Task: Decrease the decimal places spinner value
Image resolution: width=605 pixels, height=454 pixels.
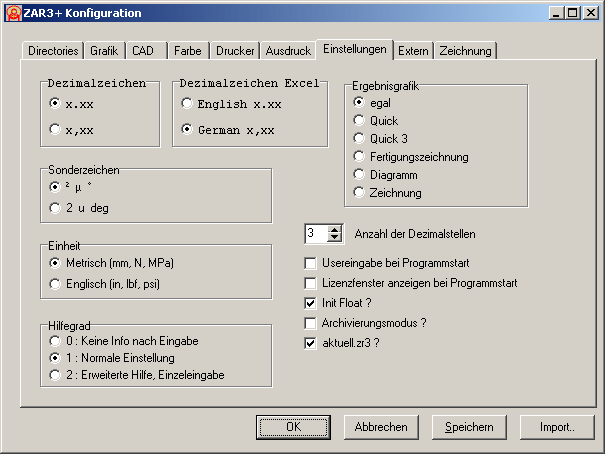Action: click(x=336, y=238)
